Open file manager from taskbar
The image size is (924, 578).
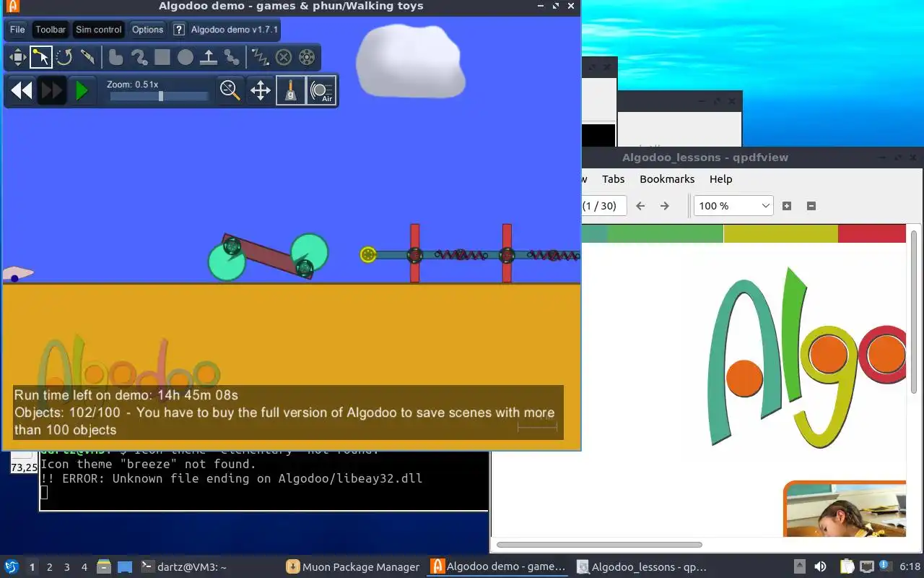click(x=104, y=567)
